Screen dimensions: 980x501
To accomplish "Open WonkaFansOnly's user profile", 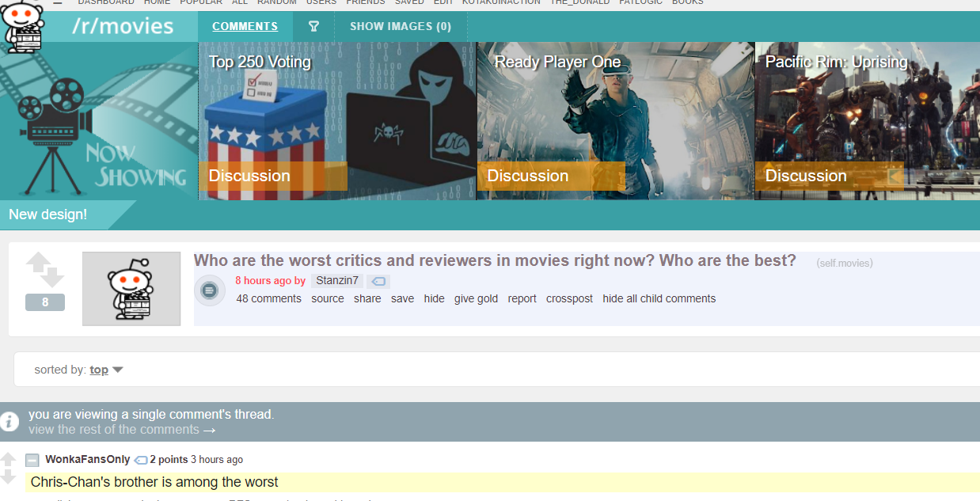I will (x=87, y=460).
